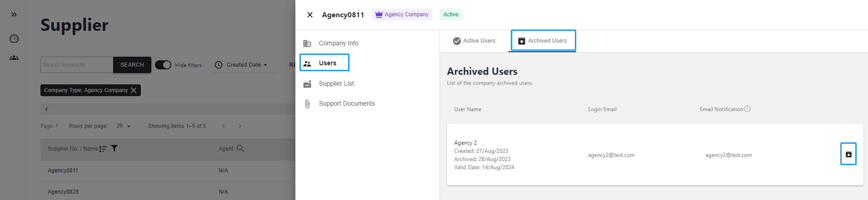Viewport: 868px width, 200px height.
Task: Sort by Supplier No. / Name
Action: click(103, 149)
